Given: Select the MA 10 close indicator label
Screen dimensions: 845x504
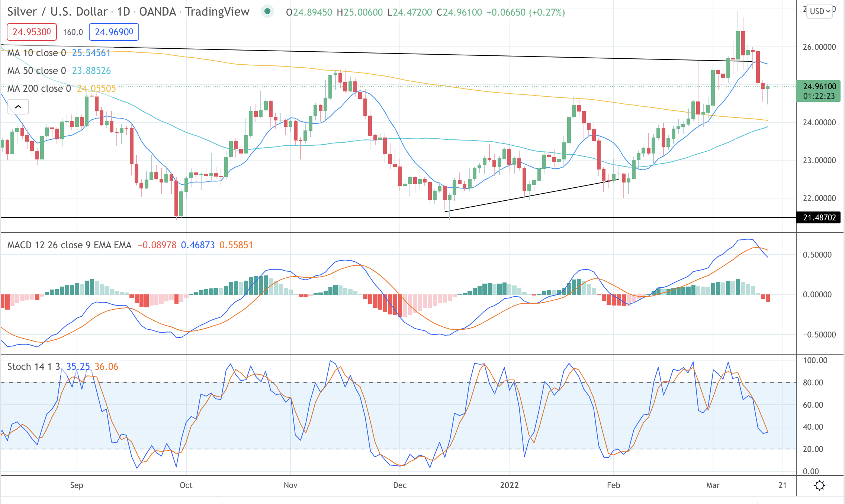Looking at the screenshot, I should coord(37,53).
